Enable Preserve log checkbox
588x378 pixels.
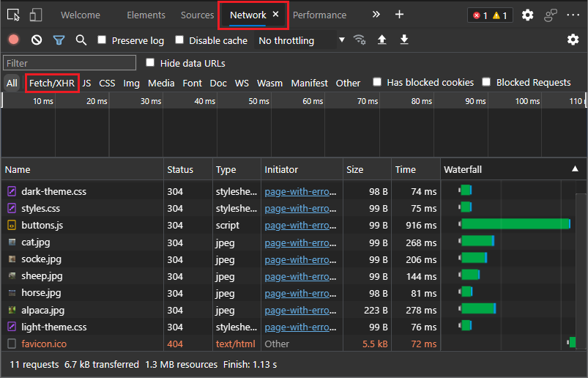[x=102, y=40]
